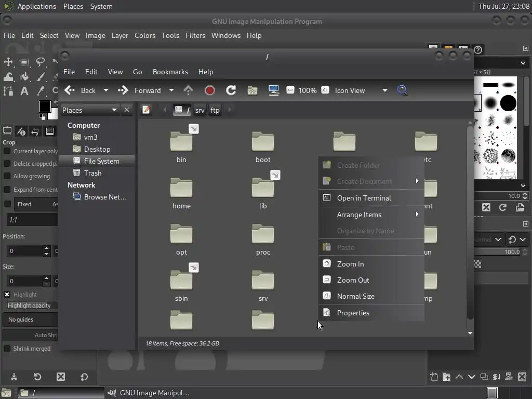532x399 pixels.
Task: Go up to parent folder arrow
Action: 188,90
